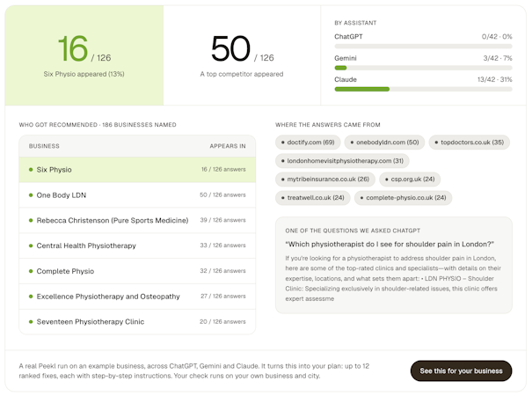This screenshot has height=396, width=532.
Task: Select the Six Physio table row
Action: (137, 170)
